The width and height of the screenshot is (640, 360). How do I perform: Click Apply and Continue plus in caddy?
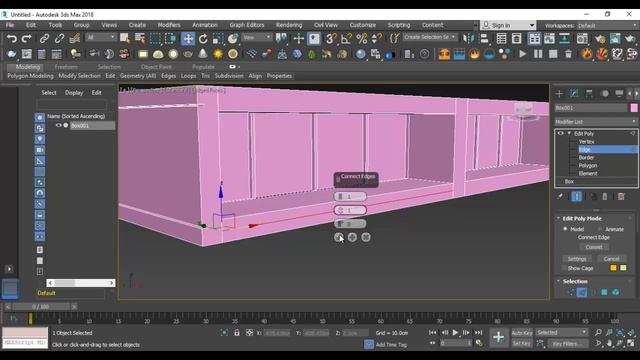352,237
